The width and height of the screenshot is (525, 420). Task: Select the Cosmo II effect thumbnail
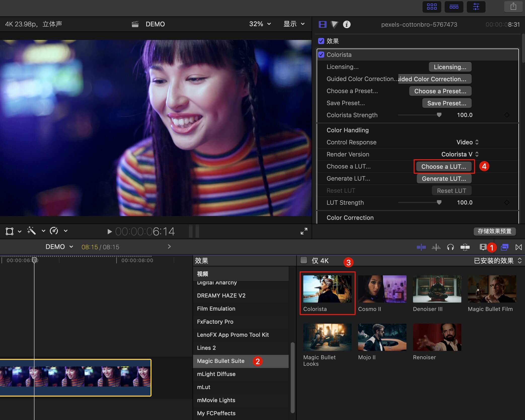click(382, 289)
